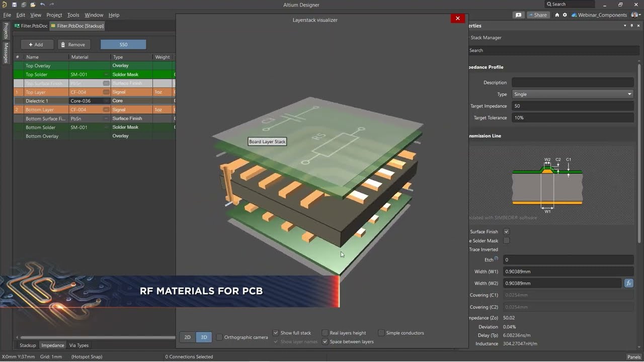
Task: Click the Etch info icon
Action: pyautogui.click(x=496, y=258)
